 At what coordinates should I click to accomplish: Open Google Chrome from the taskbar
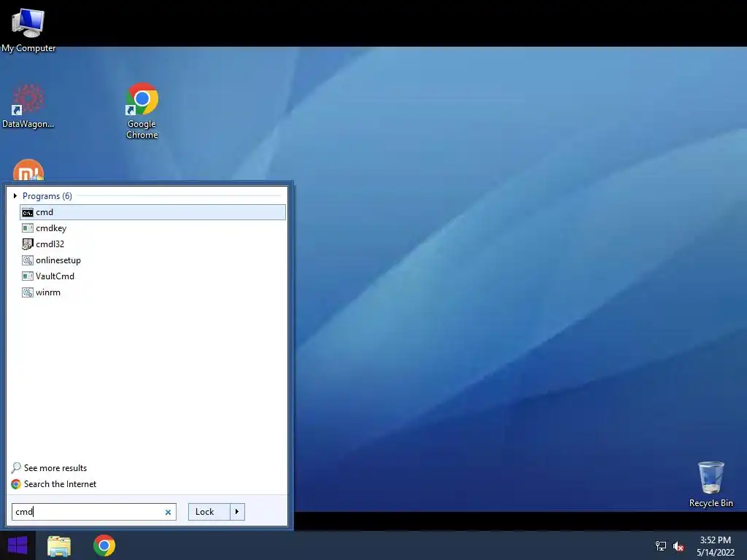pyautogui.click(x=104, y=545)
